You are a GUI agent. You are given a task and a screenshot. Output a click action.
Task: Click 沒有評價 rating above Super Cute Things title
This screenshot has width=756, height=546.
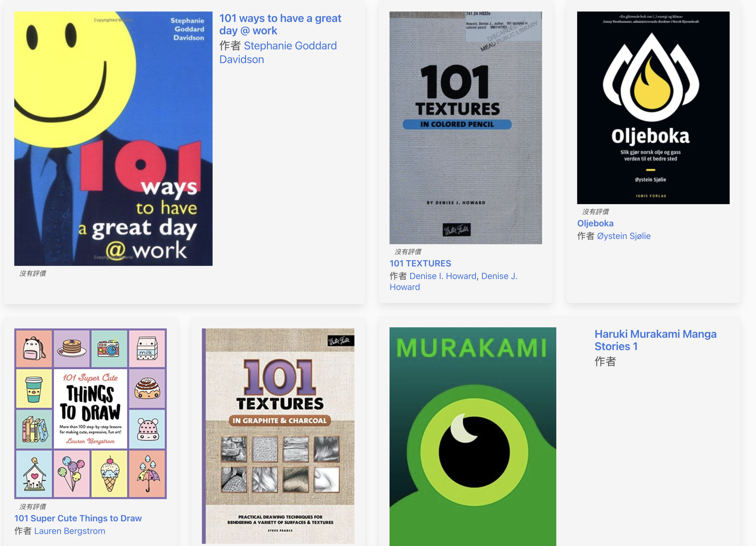pyautogui.click(x=33, y=506)
